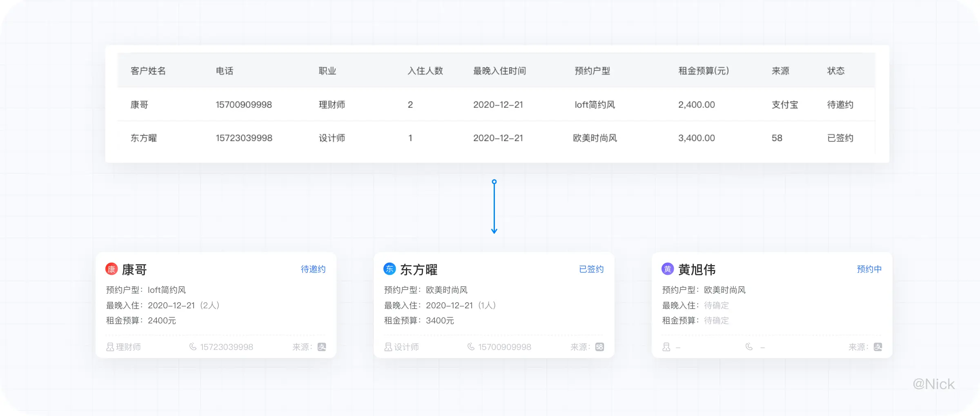980x416 pixels.
Task: Click the 入住人数 column header
Action: tap(425, 71)
